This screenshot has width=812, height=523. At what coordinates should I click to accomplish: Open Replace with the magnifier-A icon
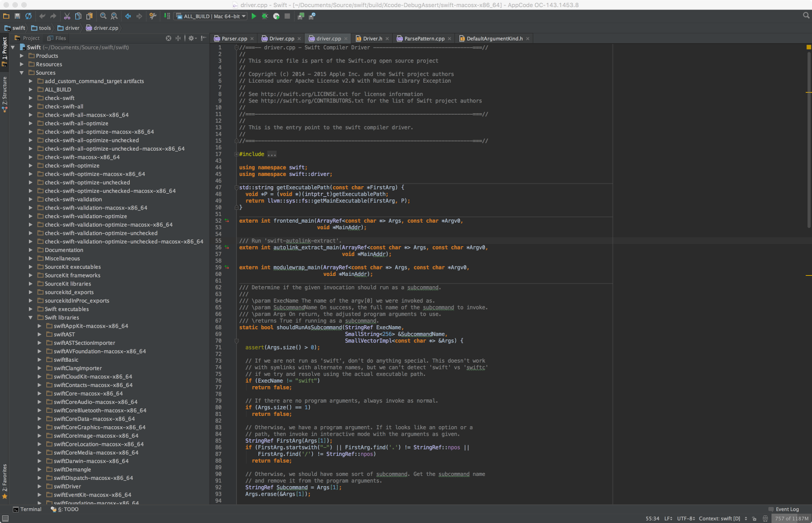click(114, 16)
